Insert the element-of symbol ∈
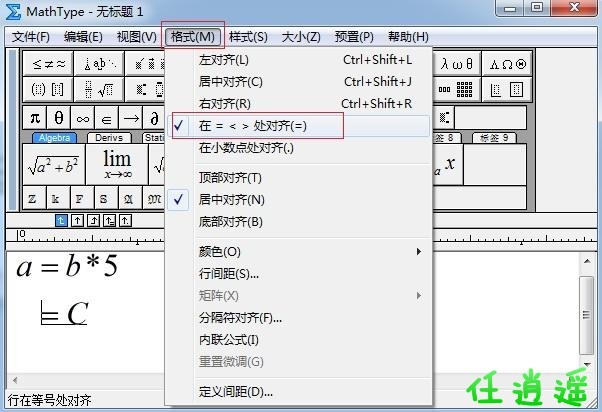This screenshot has width=602, height=412. coord(107,118)
